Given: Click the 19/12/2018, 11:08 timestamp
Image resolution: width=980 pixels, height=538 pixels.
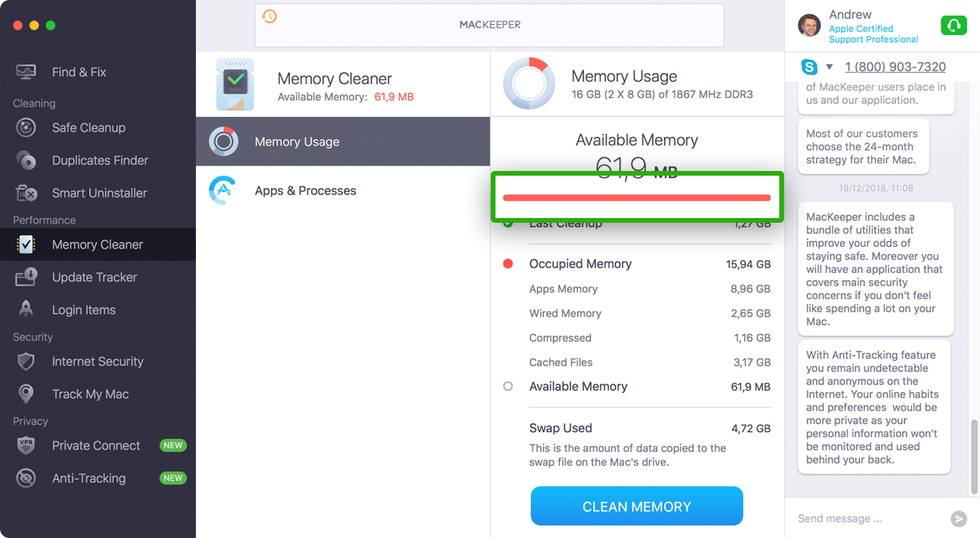Looking at the screenshot, I should click(875, 188).
